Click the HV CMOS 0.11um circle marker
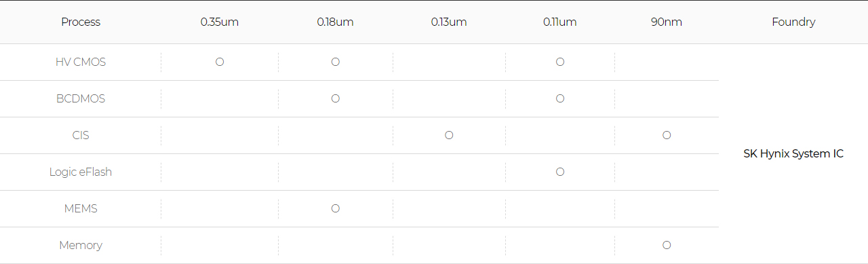This screenshot has width=868, height=264. [560, 62]
